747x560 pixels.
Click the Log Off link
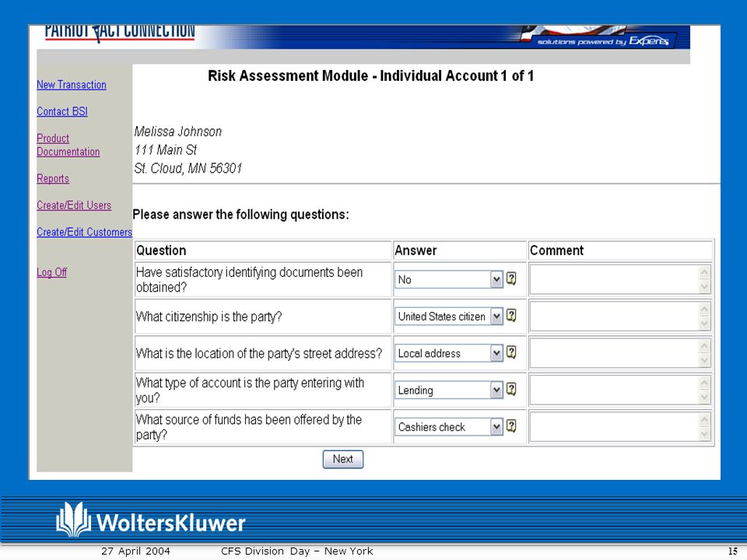[52, 272]
